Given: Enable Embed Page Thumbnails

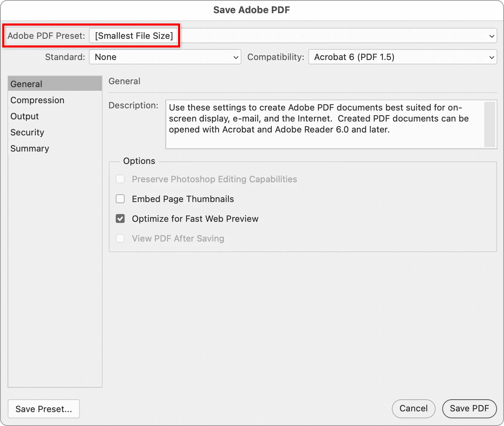Looking at the screenshot, I should point(120,199).
